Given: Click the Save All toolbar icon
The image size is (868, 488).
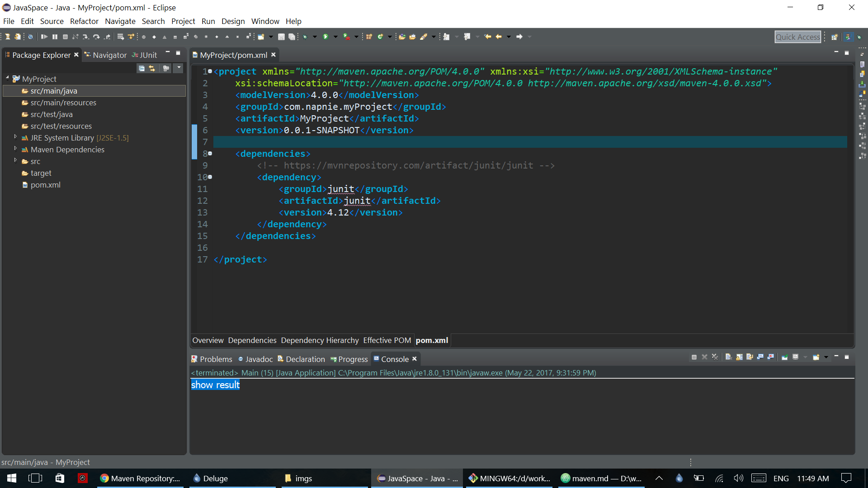Looking at the screenshot, I should pyautogui.click(x=292, y=37).
